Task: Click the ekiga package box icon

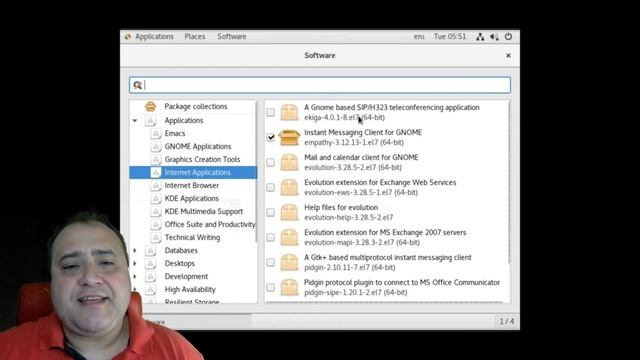Action: coord(289,112)
